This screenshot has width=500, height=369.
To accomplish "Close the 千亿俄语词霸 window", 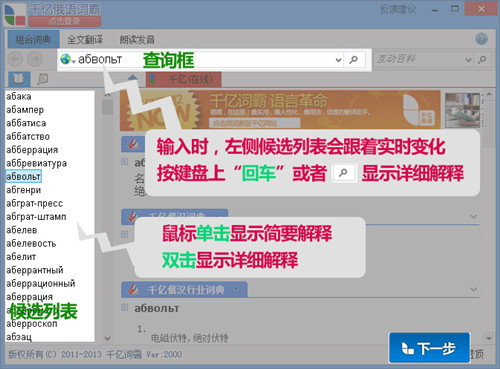I will point(481,9).
